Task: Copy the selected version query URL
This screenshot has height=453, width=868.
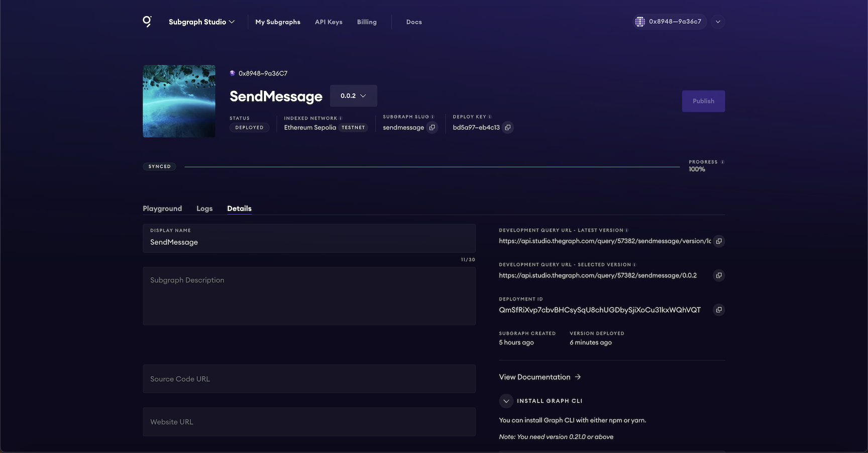Action: tap(719, 275)
